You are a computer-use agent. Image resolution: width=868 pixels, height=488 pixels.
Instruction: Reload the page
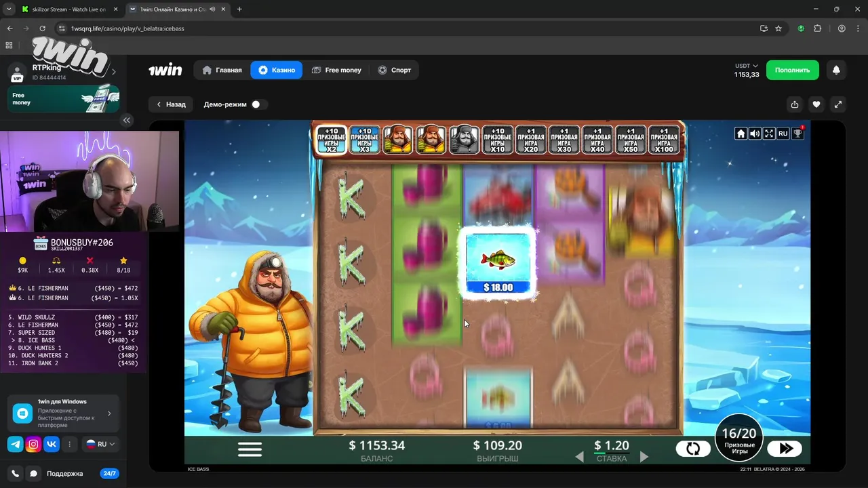click(42, 28)
